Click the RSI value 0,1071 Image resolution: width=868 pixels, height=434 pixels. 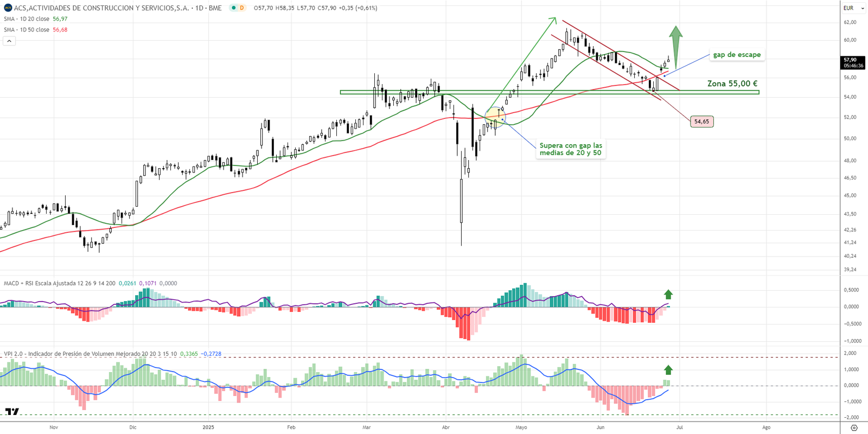[148, 283]
